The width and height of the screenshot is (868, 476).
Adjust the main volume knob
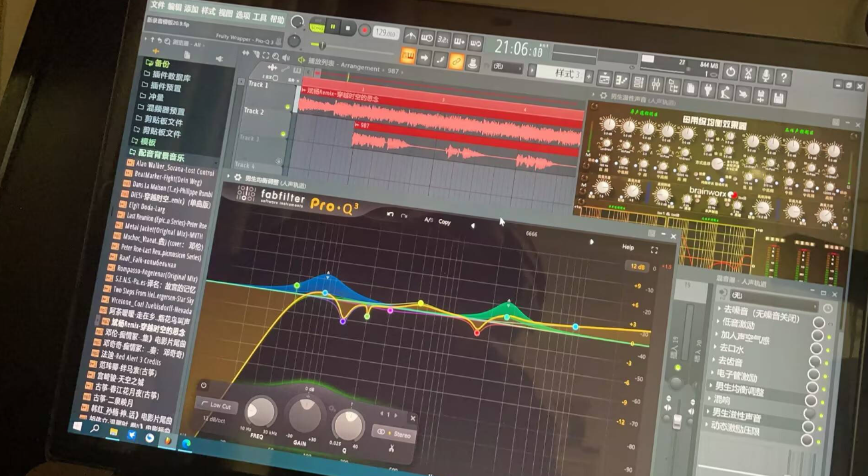tap(297, 23)
